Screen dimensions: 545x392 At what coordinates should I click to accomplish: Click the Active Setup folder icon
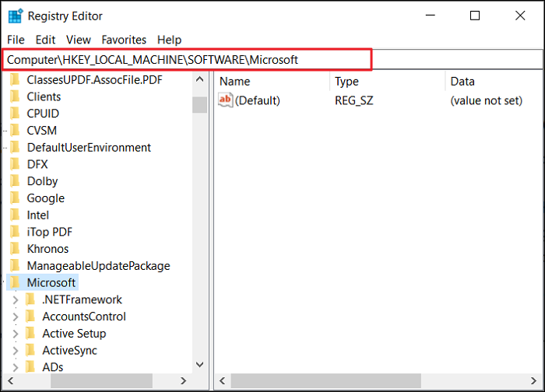tap(30, 333)
